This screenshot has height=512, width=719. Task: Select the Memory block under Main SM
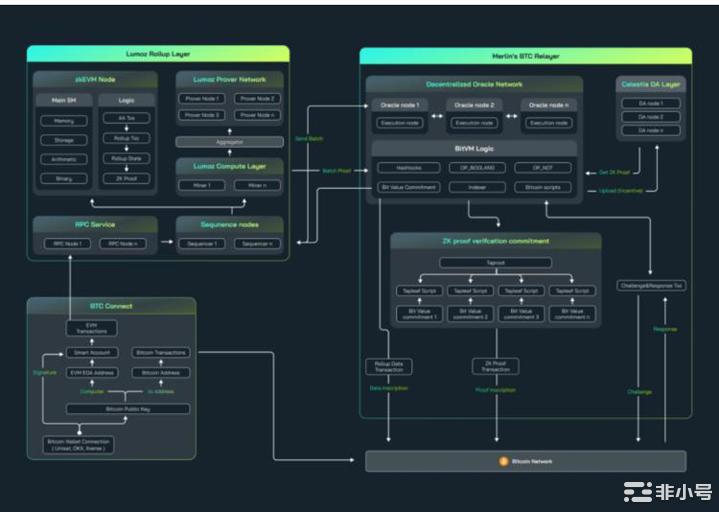click(63, 120)
